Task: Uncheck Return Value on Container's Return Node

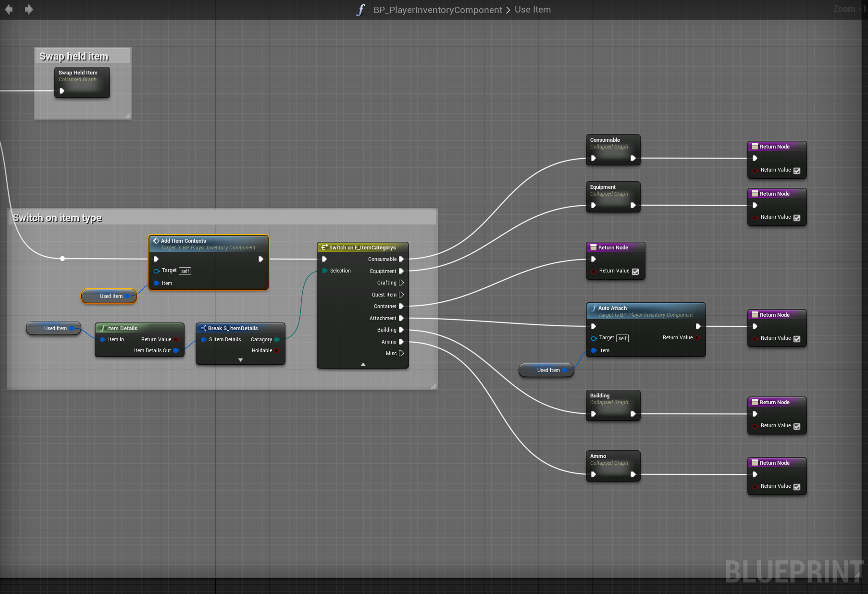Action: coord(635,272)
